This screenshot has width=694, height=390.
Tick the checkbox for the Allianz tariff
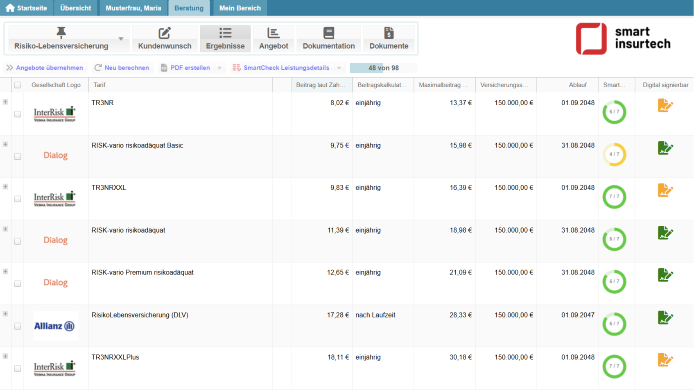point(18,326)
